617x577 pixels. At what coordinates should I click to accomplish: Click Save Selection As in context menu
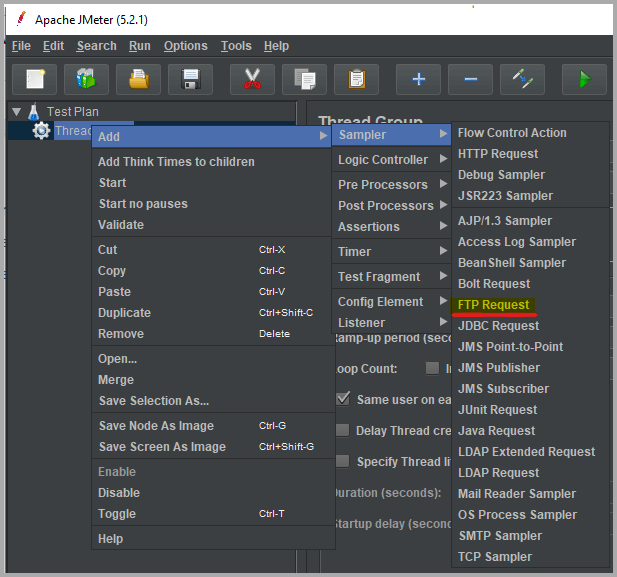click(x=153, y=401)
